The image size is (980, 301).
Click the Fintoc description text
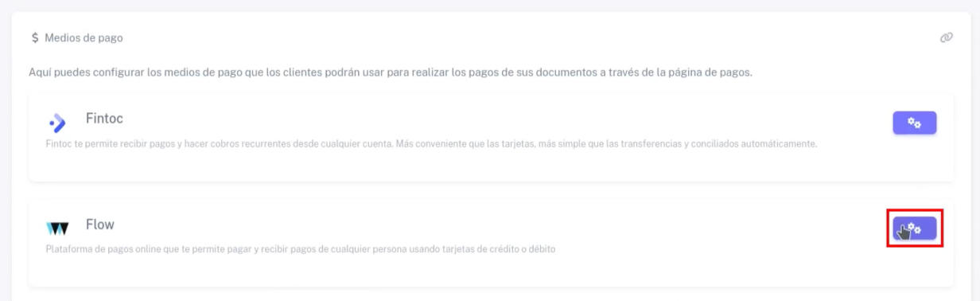tap(432, 144)
